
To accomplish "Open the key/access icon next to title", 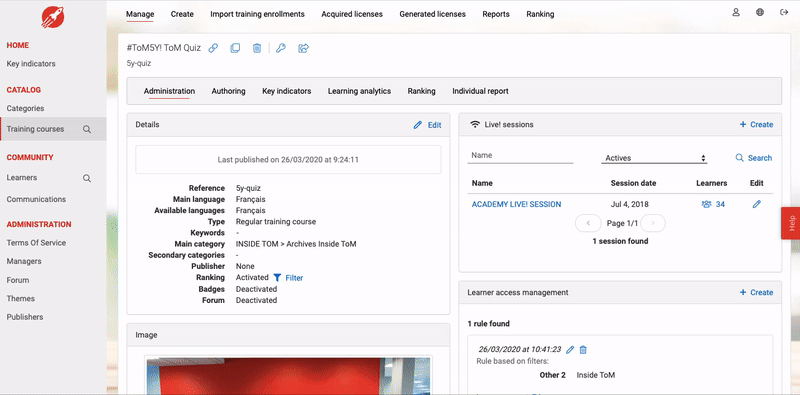I will coord(281,48).
